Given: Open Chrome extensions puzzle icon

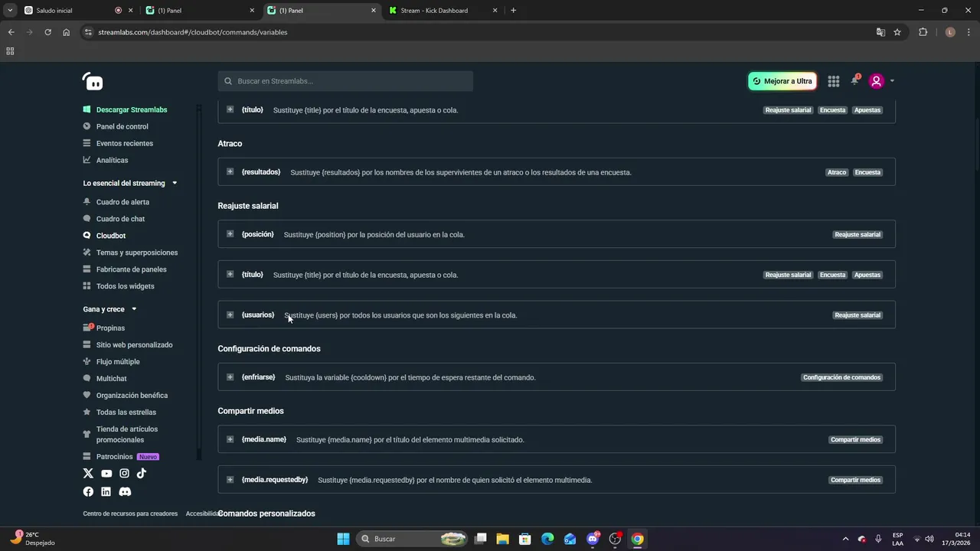Looking at the screenshot, I should [923, 32].
